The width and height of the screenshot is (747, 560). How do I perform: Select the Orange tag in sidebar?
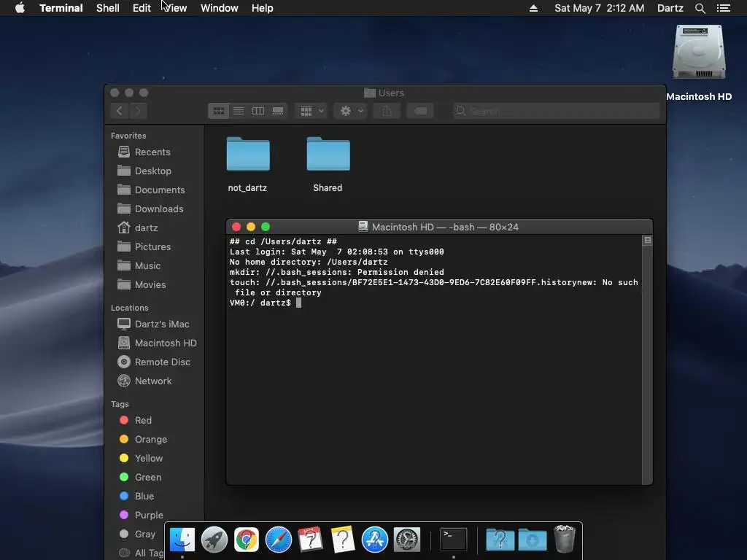click(150, 440)
